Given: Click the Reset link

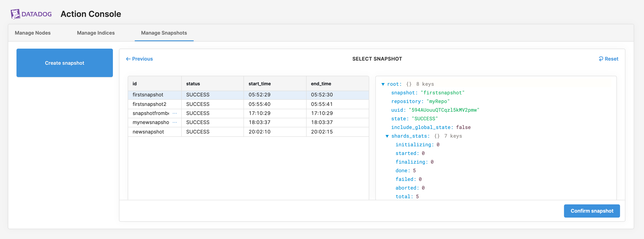Looking at the screenshot, I should click(x=611, y=59).
